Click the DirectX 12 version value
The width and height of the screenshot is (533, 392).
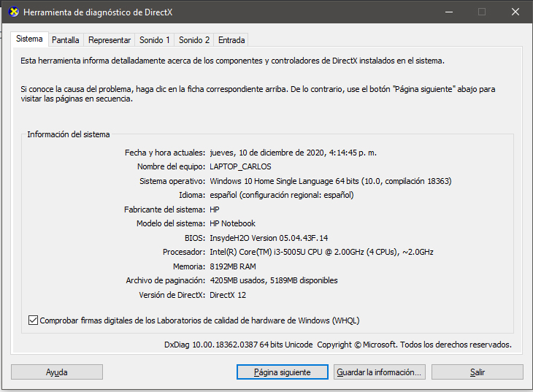coord(229,295)
